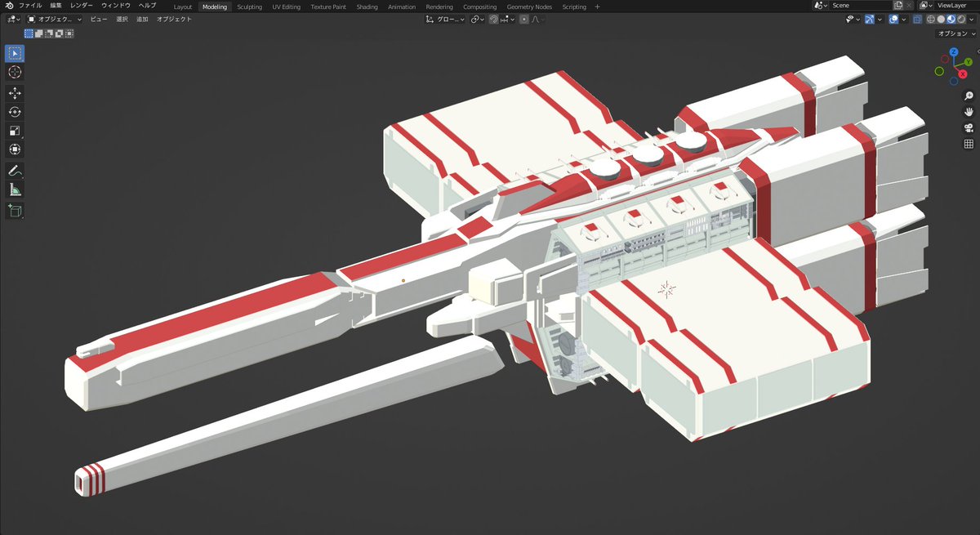Open the 編集 menu

(x=56, y=6)
